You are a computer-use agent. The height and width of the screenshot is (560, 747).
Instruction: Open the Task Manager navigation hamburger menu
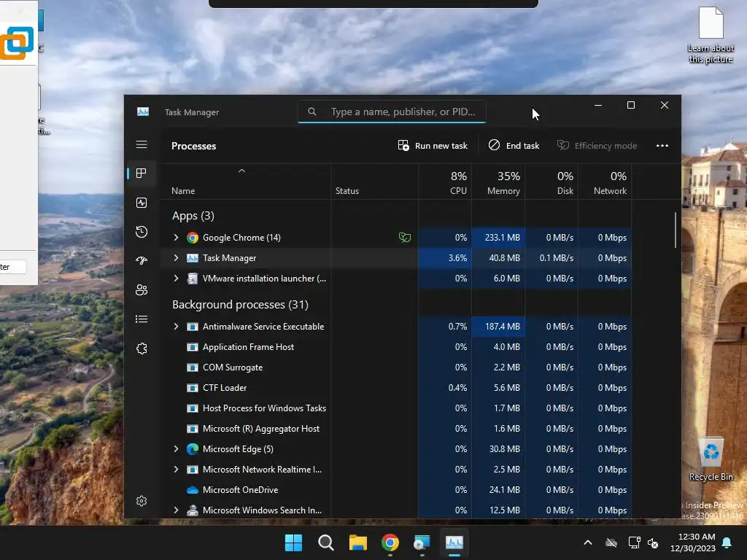(142, 144)
